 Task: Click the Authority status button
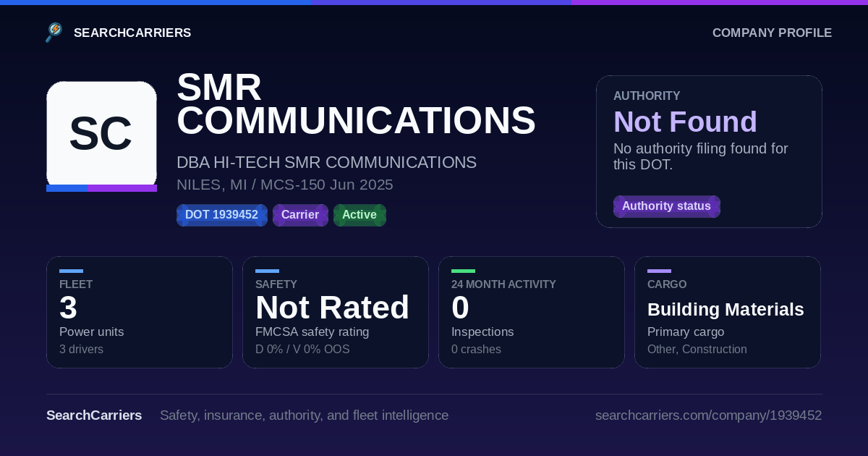[x=666, y=206]
